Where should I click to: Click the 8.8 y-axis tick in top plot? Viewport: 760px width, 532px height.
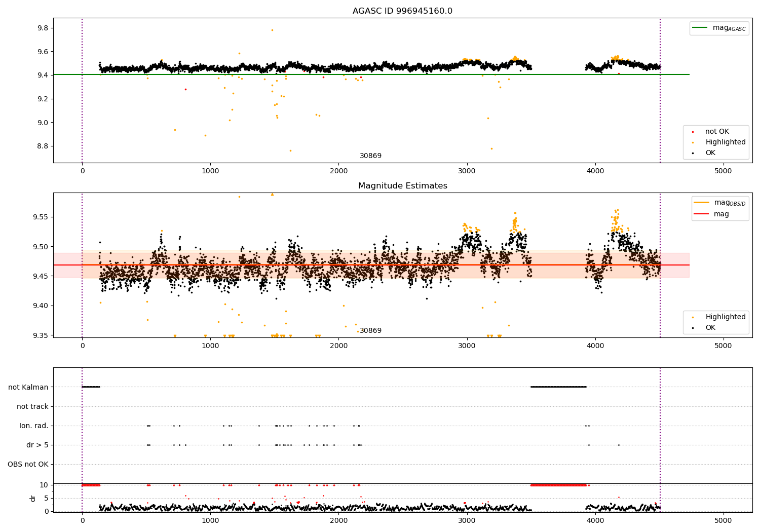point(43,146)
